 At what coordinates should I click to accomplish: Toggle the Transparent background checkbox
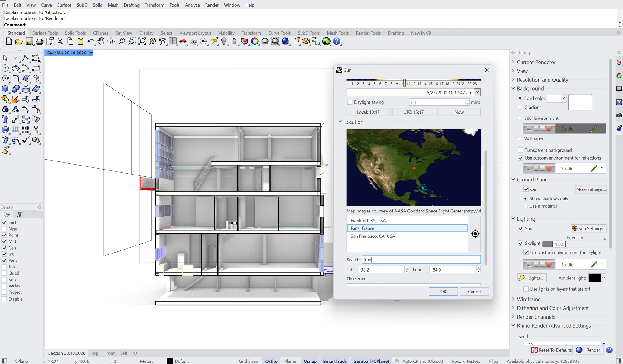(x=520, y=150)
